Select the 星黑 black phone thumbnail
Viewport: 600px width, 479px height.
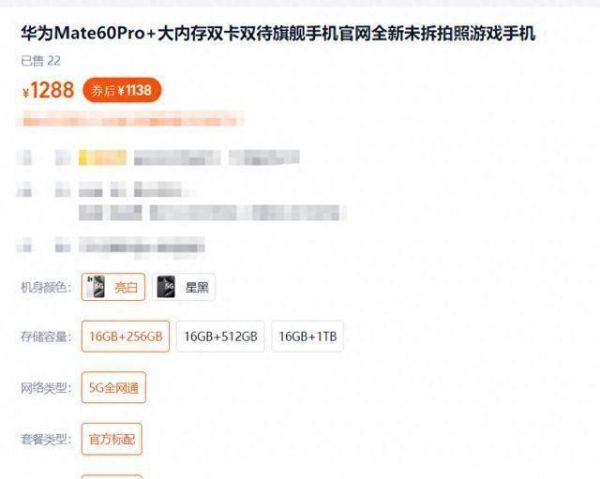(x=166, y=287)
